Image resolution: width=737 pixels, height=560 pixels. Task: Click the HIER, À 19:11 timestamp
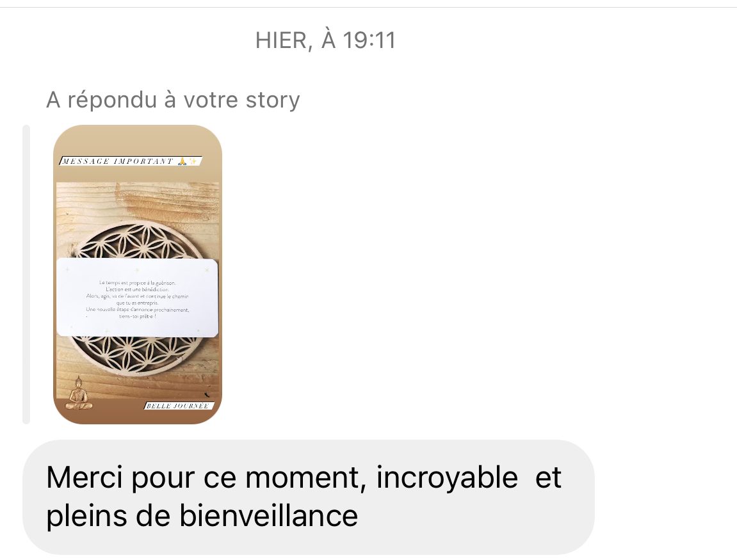pyautogui.click(x=325, y=40)
